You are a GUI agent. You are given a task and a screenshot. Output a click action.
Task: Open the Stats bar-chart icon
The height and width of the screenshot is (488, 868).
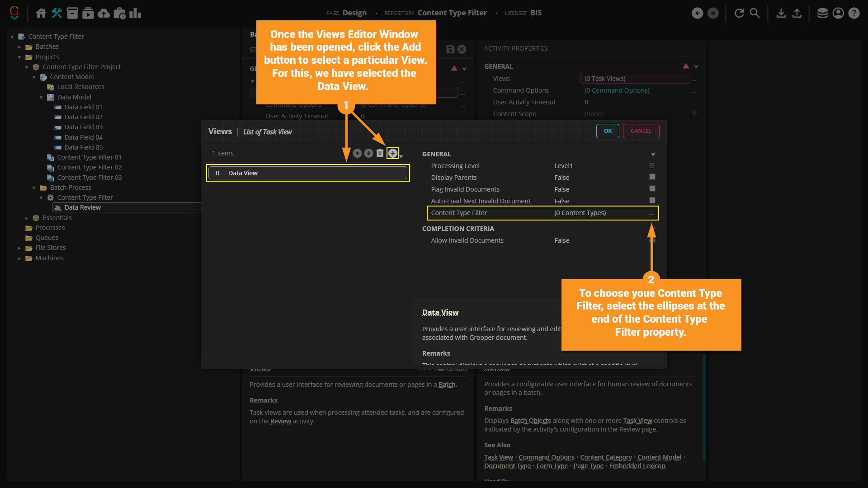tap(135, 13)
